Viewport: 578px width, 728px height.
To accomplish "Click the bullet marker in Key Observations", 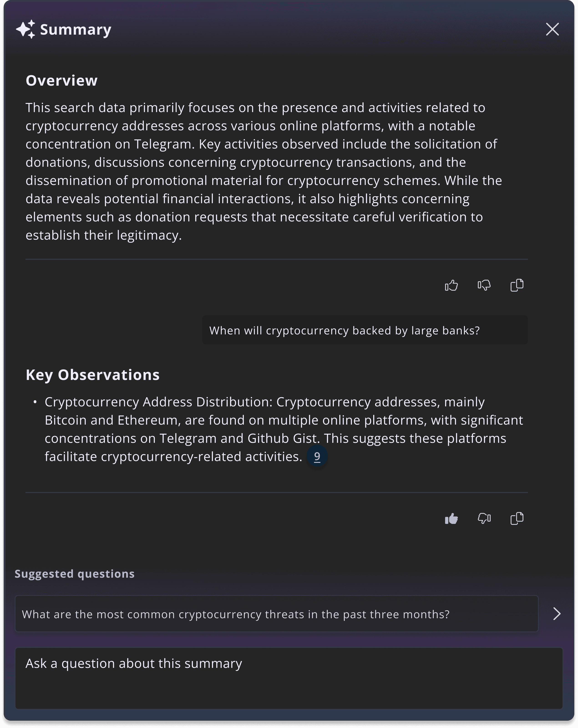I will (x=35, y=402).
